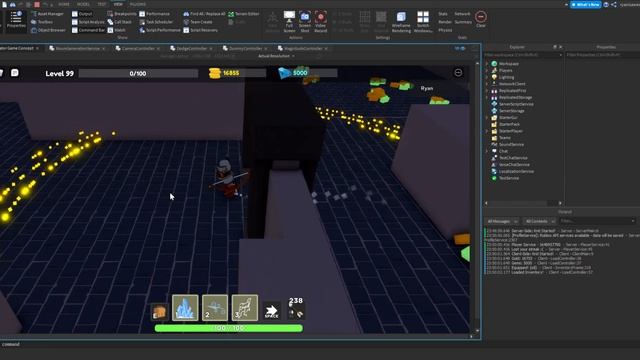Toggle Physics stats display
Screen dimensions: 640x360
pos(445,30)
